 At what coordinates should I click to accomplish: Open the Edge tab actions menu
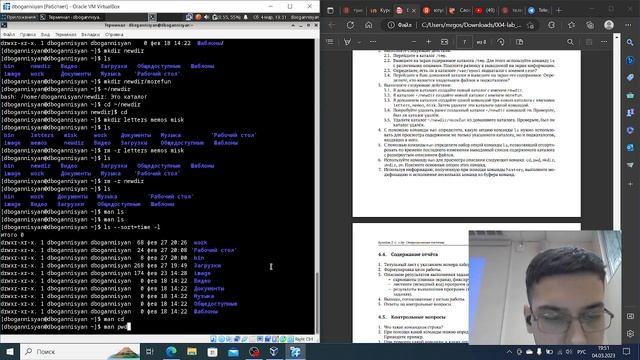tap(330, 10)
